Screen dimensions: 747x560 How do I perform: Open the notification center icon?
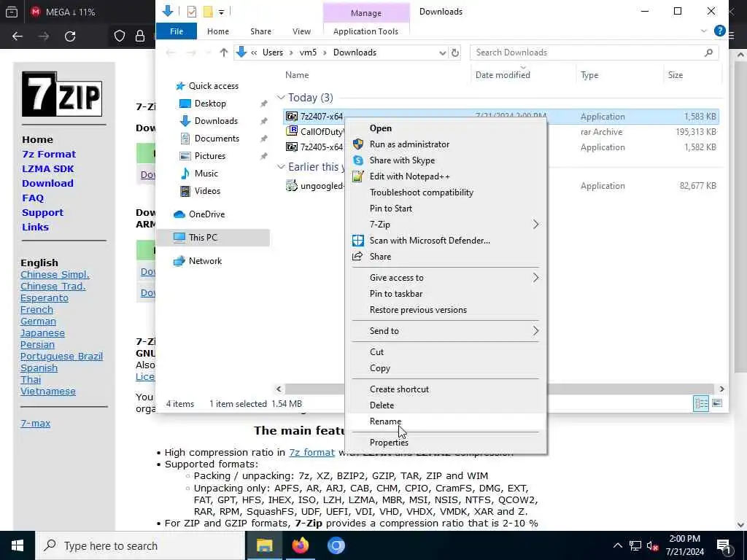[x=723, y=545]
